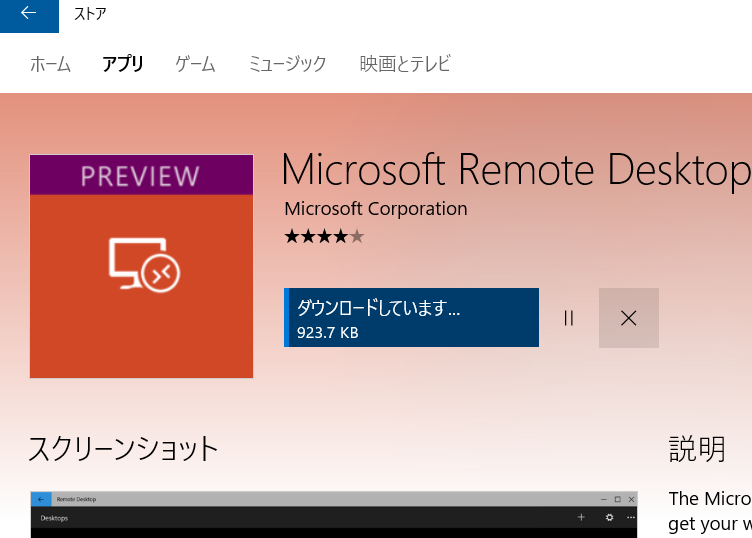The height and width of the screenshot is (538, 752).
Task: Go back with the Store back arrow
Action: (x=29, y=15)
